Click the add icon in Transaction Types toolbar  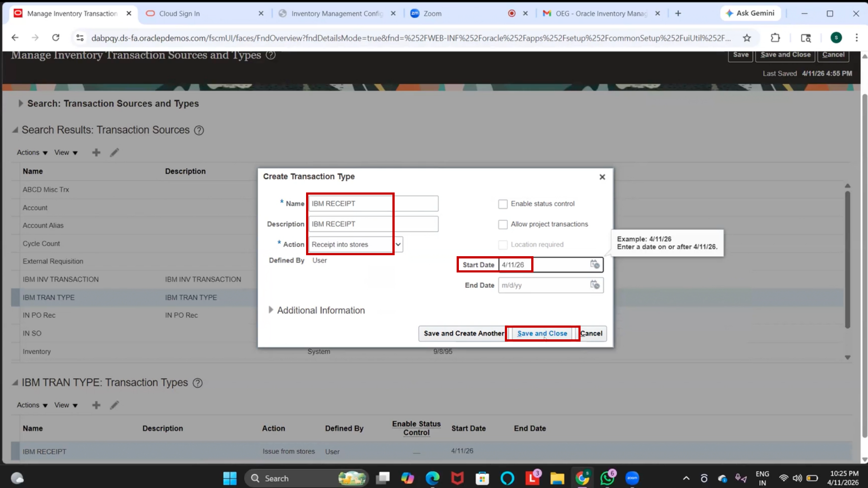tap(96, 405)
